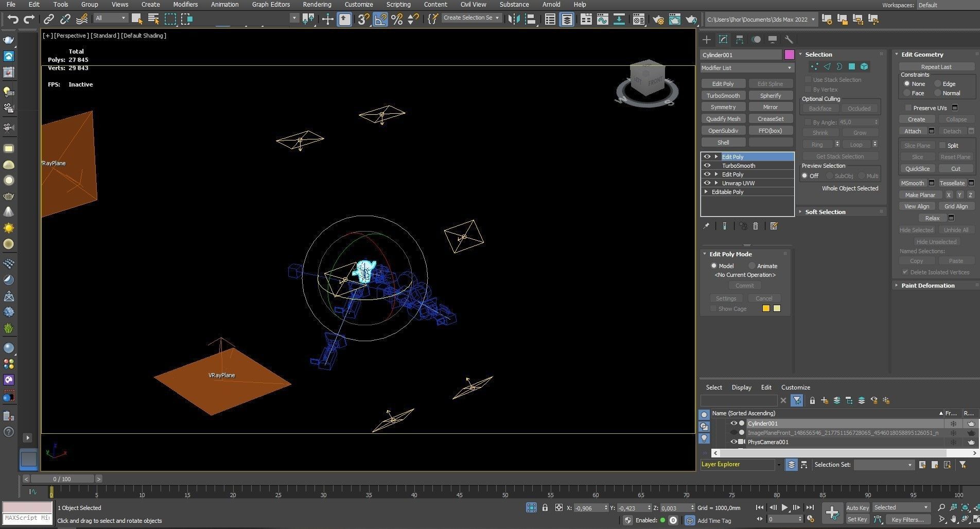This screenshot has height=529, width=980.
Task: Set constraint to Edge
Action: [x=938, y=84]
